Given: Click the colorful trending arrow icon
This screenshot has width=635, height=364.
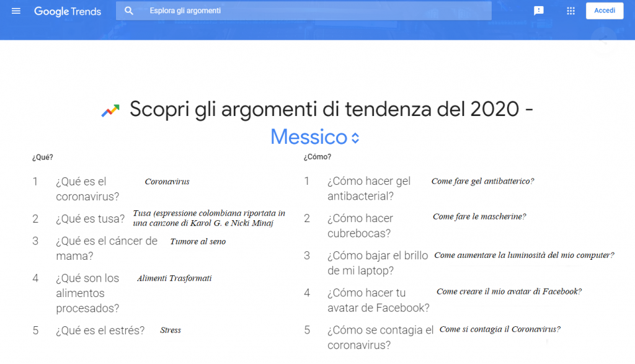Looking at the screenshot, I should tap(110, 111).
